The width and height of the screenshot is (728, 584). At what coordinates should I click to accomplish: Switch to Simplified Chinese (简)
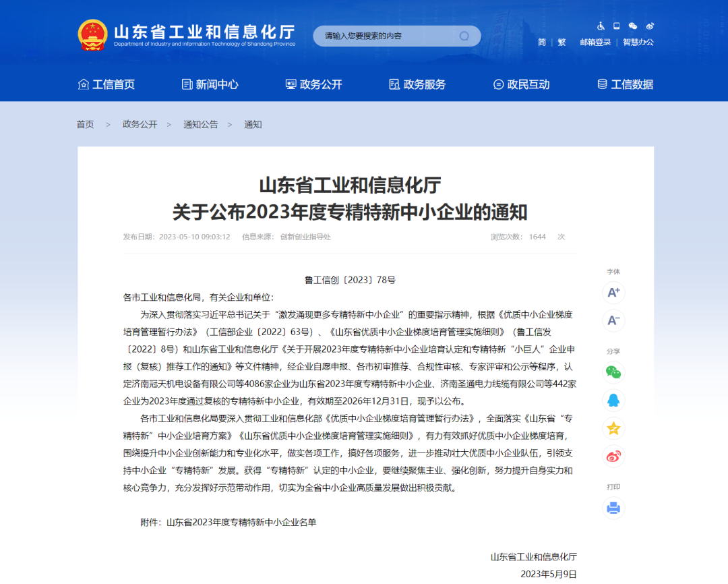coord(541,41)
